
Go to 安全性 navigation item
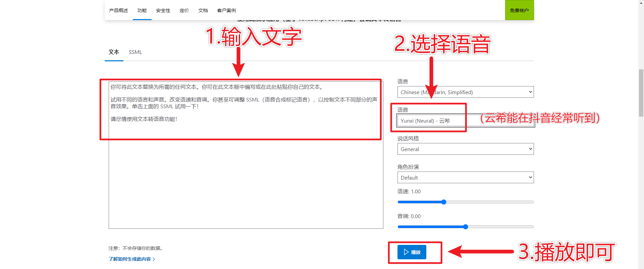tap(163, 10)
